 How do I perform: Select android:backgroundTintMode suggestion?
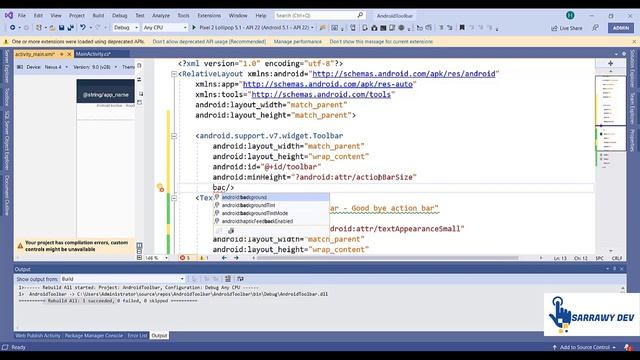[271, 213]
